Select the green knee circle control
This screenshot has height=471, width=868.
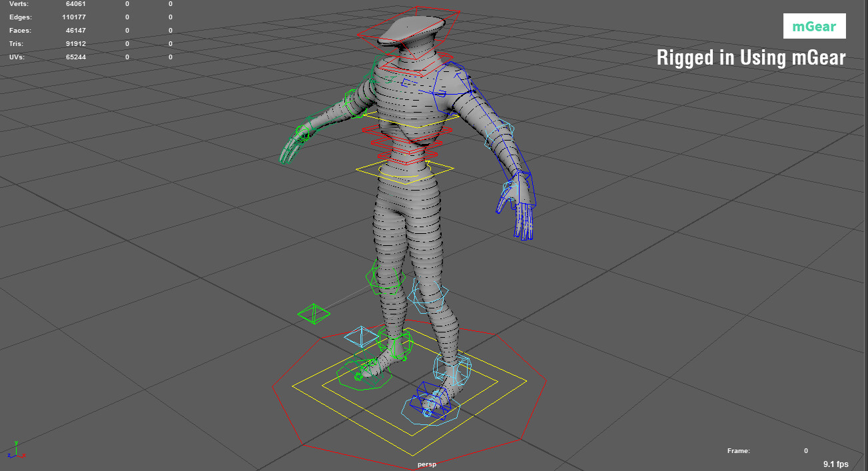tap(384, 277)
